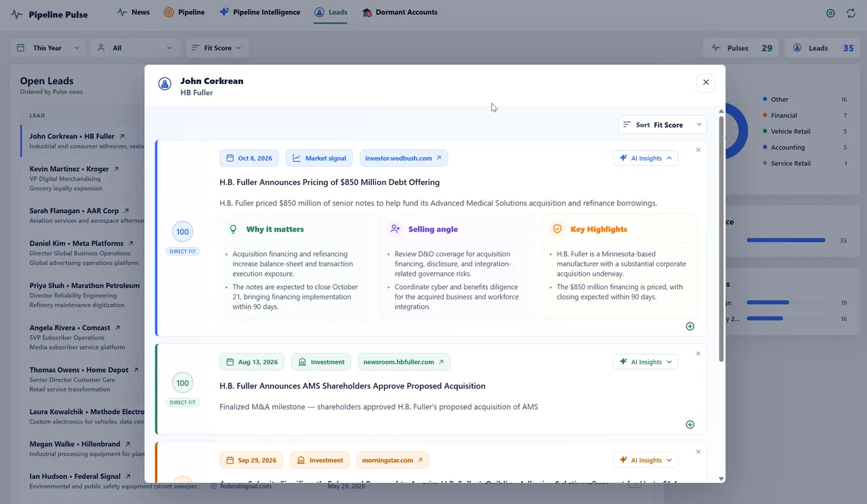The height and width of the screenshot is (504, 867).
Task: Click the progress bar labeled 35
Action: point(786,240)
